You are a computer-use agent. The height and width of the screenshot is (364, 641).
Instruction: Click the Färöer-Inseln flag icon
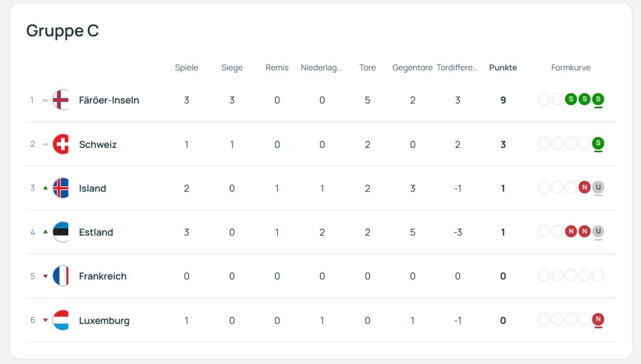(61, 100)
